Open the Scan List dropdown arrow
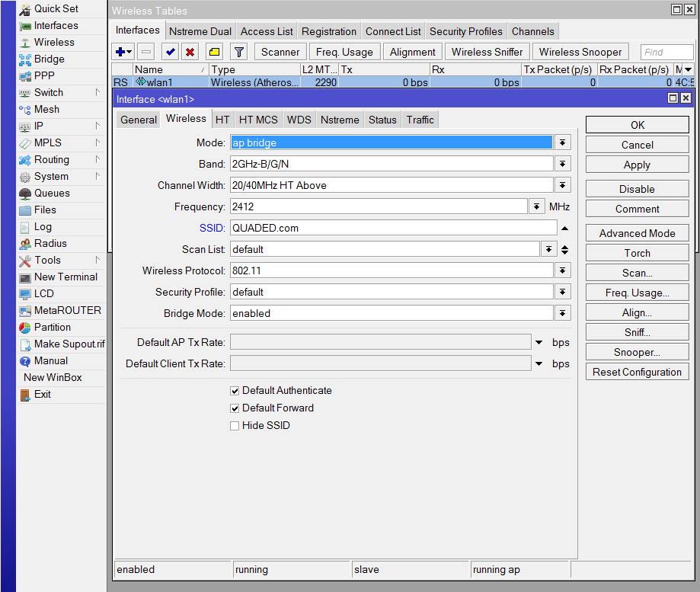 coord(548,249)
